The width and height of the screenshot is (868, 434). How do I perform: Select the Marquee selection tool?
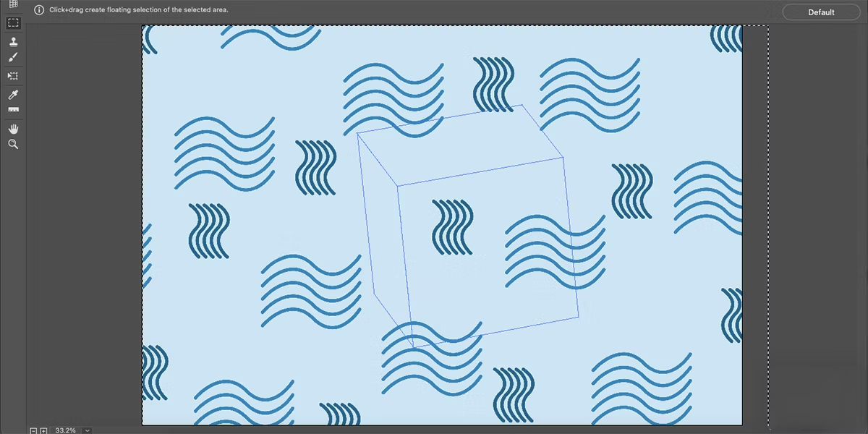click(13, 23)
